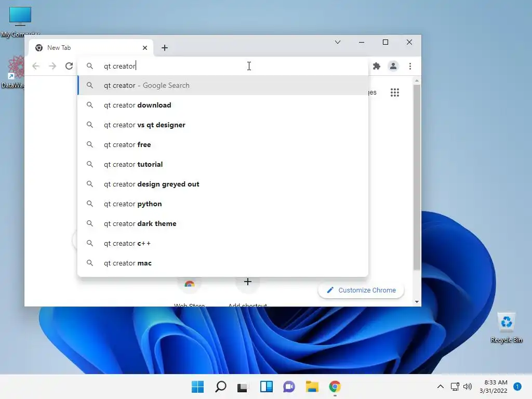
Task: Click Customize Chrome button
Action: coord(361,290)
